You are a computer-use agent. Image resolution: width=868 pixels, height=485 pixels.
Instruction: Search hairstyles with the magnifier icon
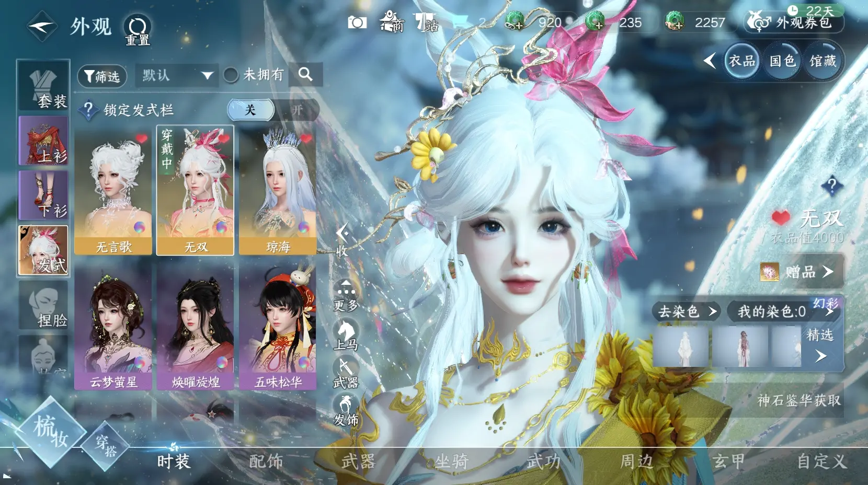point(306,75)
